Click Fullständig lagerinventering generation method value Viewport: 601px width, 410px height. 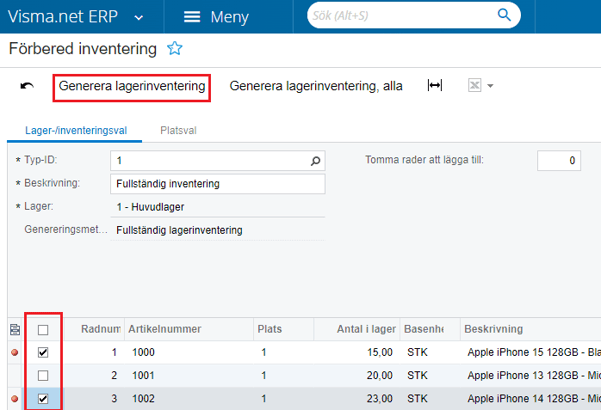coord(179,230)
